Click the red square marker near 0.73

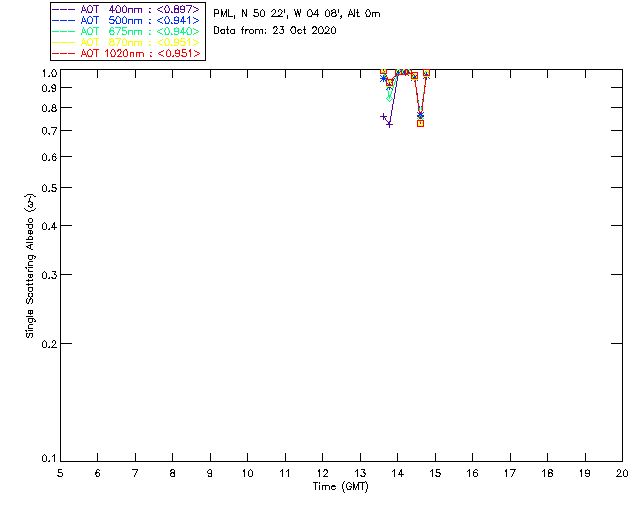[x=420, y=123]
